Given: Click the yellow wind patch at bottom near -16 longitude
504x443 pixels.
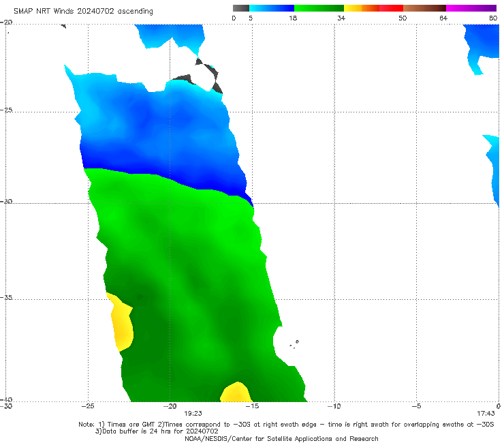Looking at the screenshot, I should tap(236, 392).
